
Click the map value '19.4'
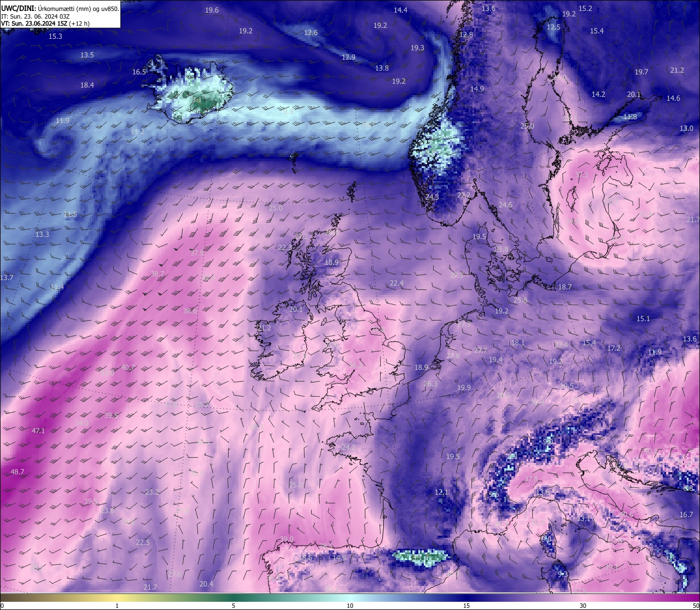click(x=495, y=359)
